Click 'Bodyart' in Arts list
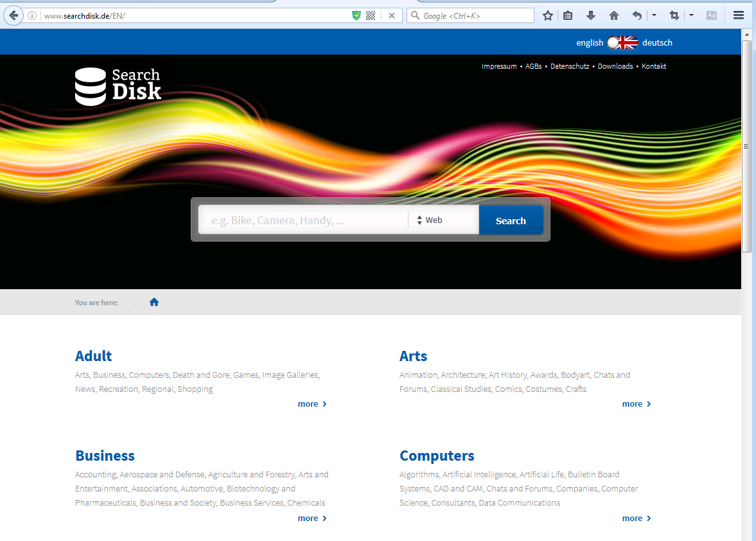The height and width of the screenshot is (541, 756). 576,375
